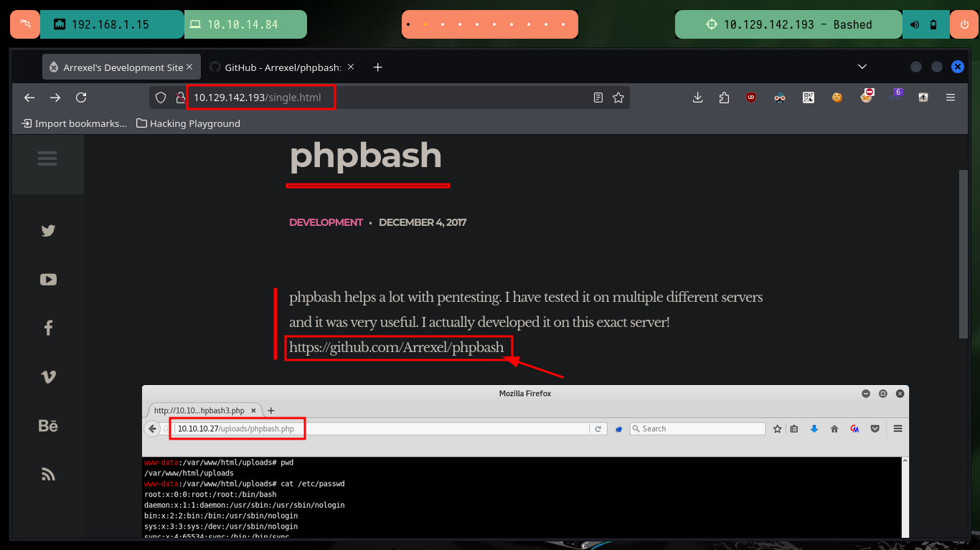Click the tracking protection shield icon
This screenshot has width=980, height=550.
[161, 98]
